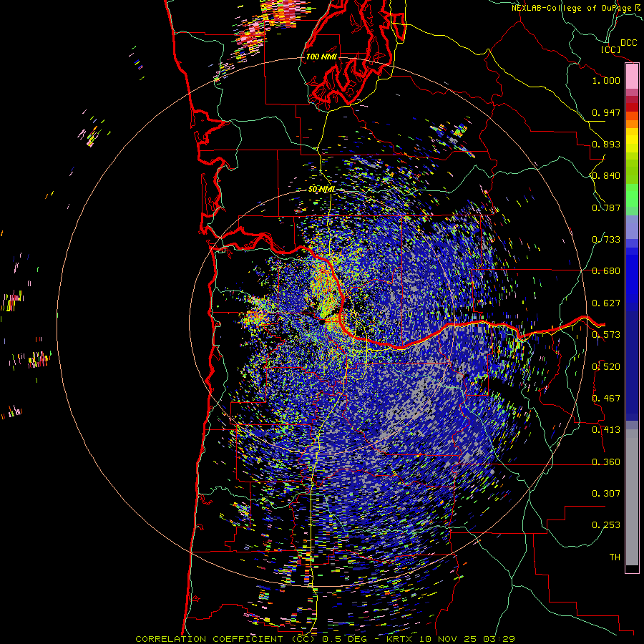Viewport: 644px width, 644px height.
Task: Click the 0.733 scale value
Action: coord(606,240)
